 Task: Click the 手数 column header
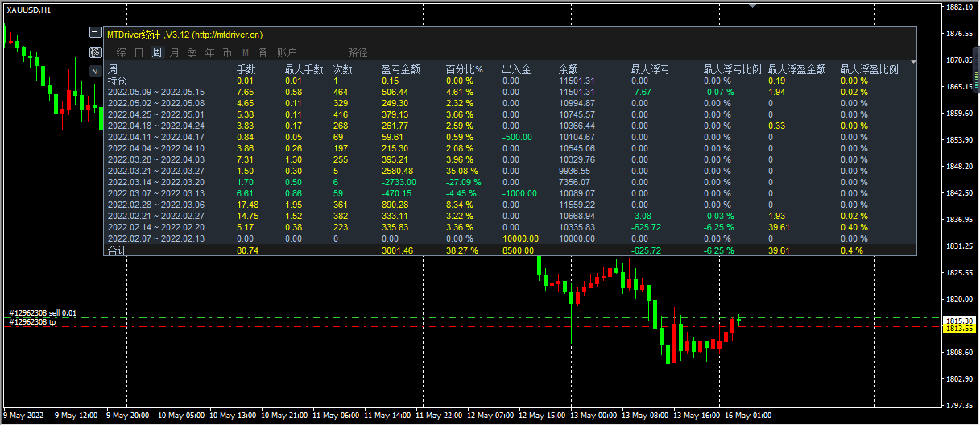click(x=246, y=70)
